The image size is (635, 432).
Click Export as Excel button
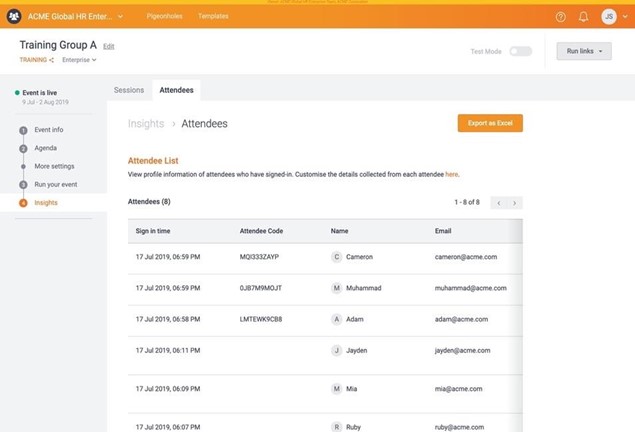tap(490, 123)
